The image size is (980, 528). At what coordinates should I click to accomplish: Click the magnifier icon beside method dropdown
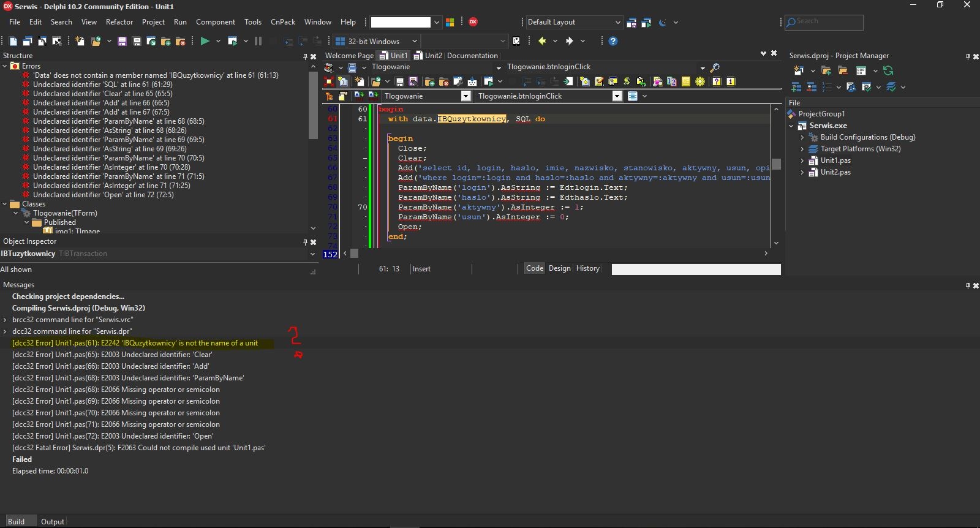pos(715,67)
